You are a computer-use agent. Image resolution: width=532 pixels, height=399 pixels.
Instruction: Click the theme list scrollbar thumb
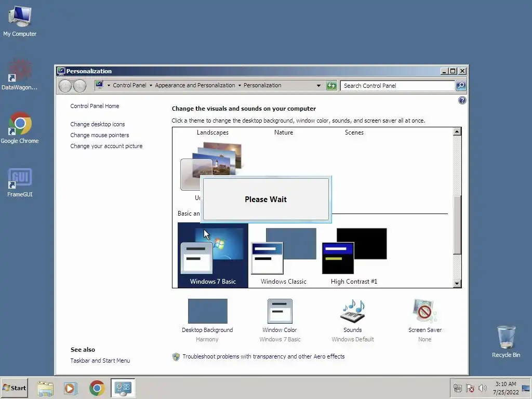click(x=457, y=224)
